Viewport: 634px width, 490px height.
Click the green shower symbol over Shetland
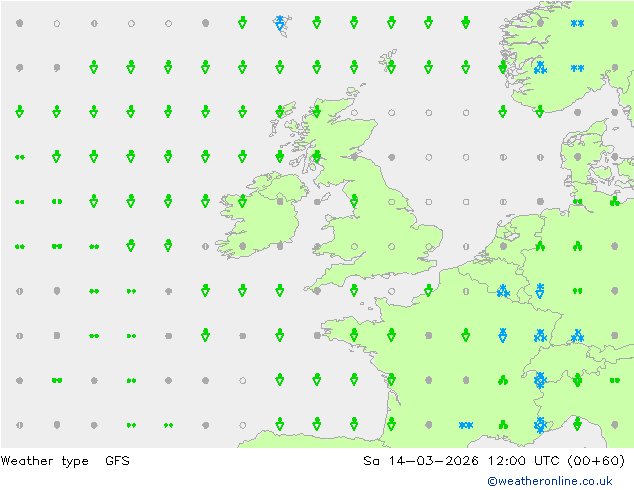click(x=391, y=67)
